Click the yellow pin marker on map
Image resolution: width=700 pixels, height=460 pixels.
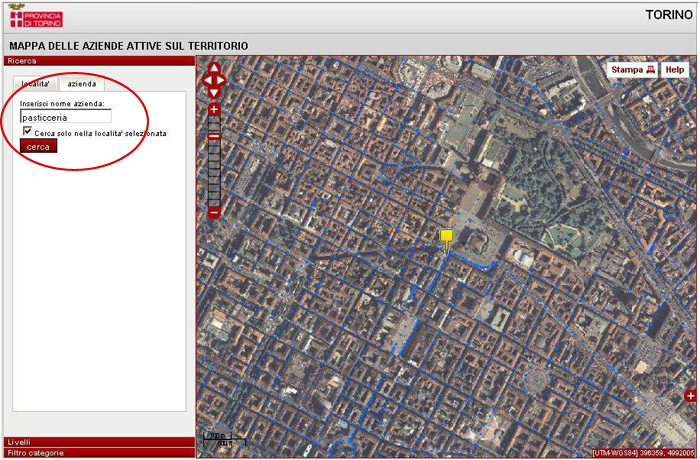tap(446, 241)
